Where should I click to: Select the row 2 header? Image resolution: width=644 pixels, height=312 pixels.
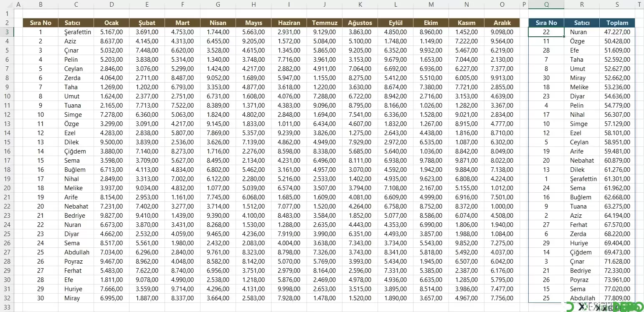pos(7,23)
